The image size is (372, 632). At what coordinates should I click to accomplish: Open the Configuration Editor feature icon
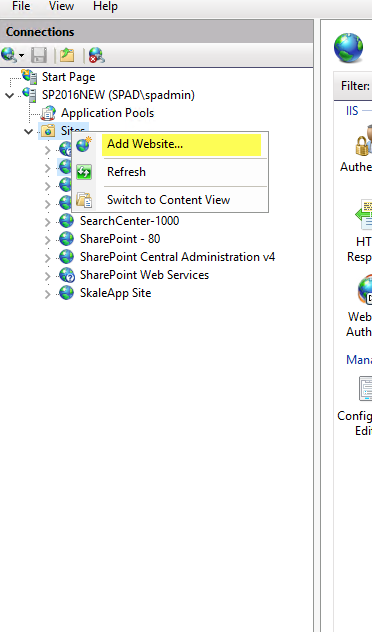(x=366, y=388)
